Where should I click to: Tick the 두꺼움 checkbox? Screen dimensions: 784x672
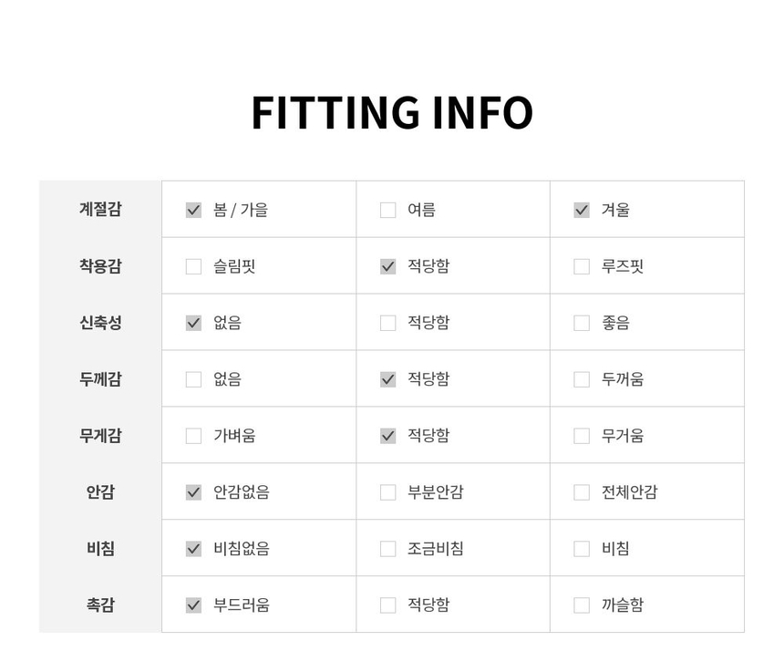582,379
